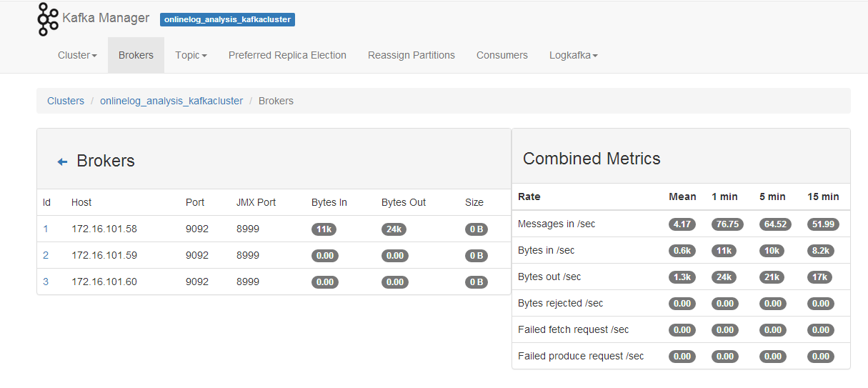Click the Bytes Out column header
Screen dimensions: 868x388
pyautogui.click(x=404, y=202)
